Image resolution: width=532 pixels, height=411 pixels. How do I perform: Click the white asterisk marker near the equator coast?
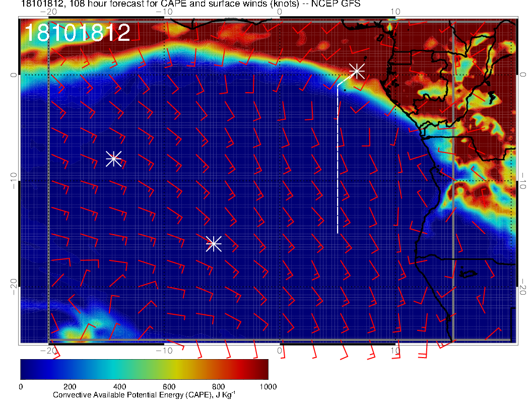pos(357,71)
